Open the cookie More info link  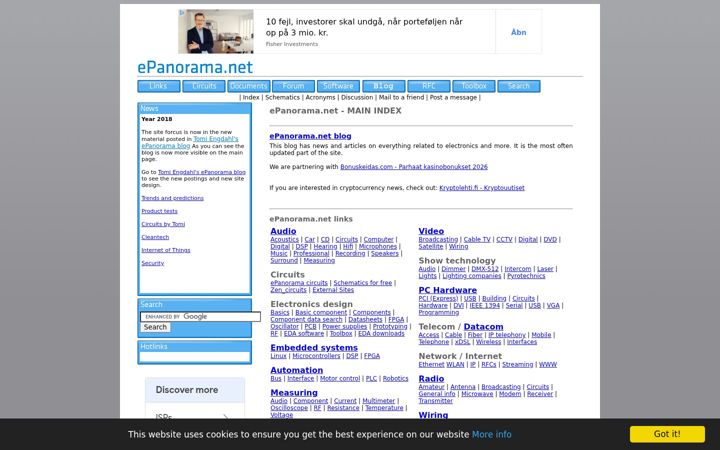491,434
